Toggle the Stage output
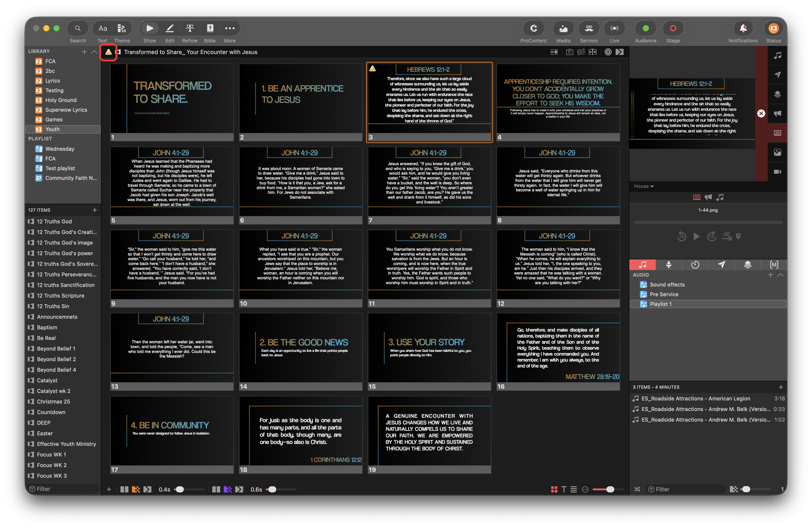Image resolution: width=812 pixels, height=528 pixels. [673, 28]
